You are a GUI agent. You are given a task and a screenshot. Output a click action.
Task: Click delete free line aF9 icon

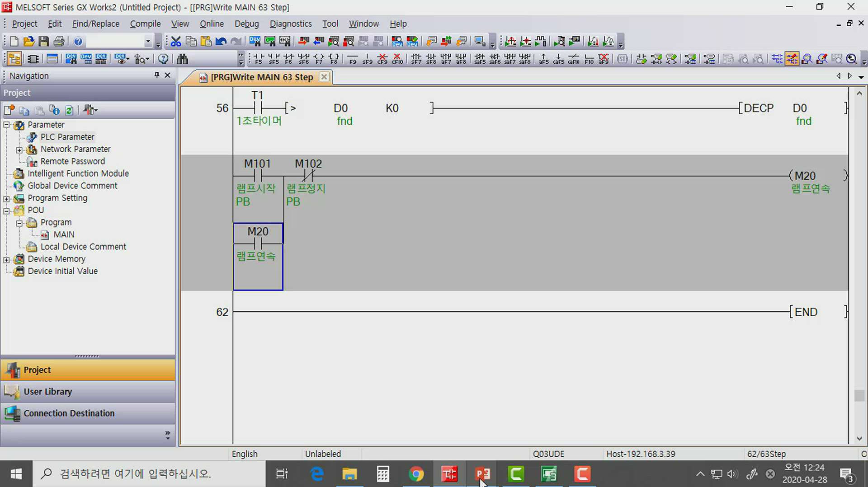(604, 59)
